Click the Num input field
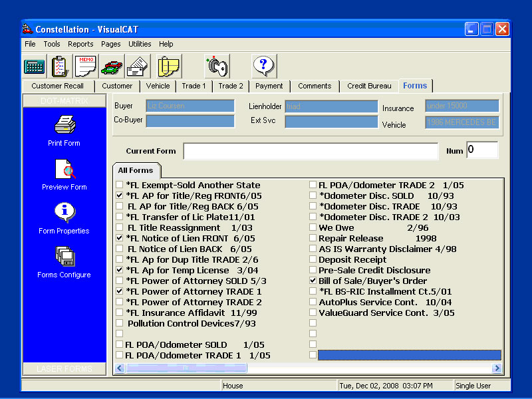Image resolution: width=532 pixels, height=399 pixels. tap(482, 150)
